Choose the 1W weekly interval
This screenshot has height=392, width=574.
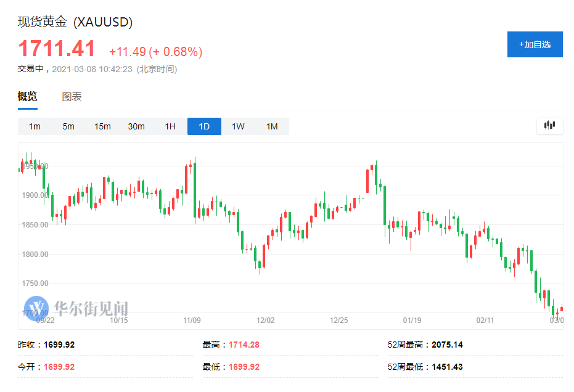pos(238,126)
